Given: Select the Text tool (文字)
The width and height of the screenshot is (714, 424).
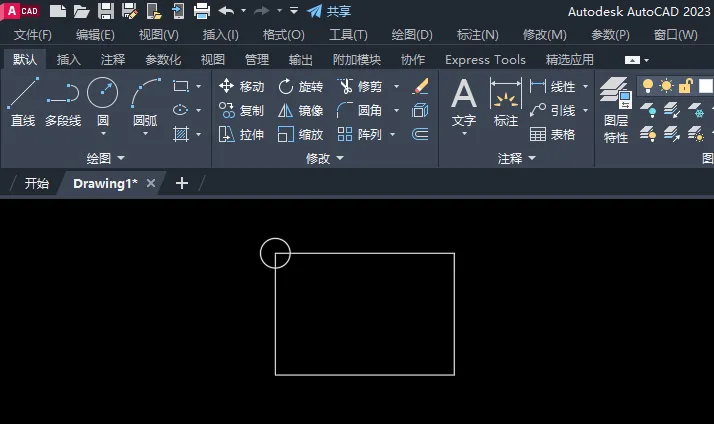Looking at the screenshot, I should [464, 102].
